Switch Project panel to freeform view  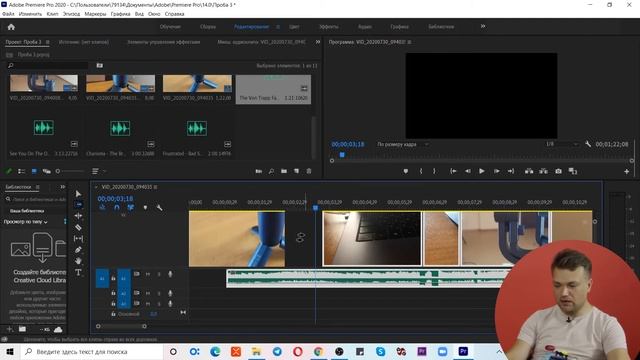[47, 171]
